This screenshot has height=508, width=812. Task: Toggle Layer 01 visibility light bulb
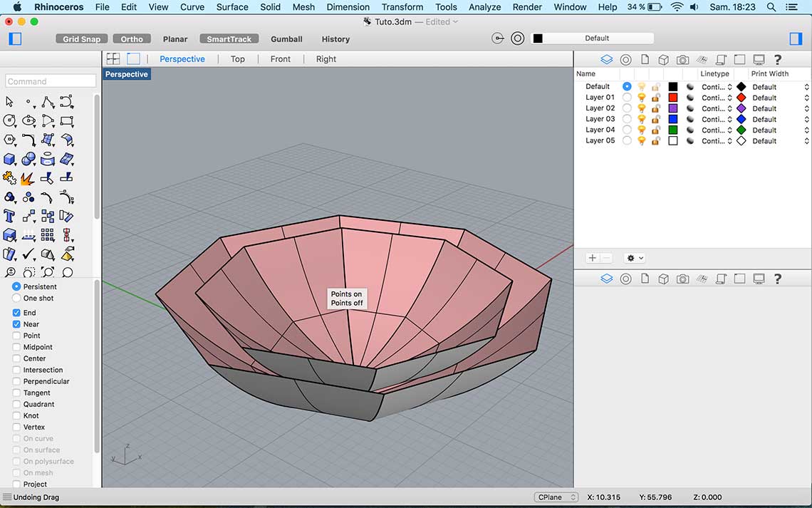tap(642, 98)
